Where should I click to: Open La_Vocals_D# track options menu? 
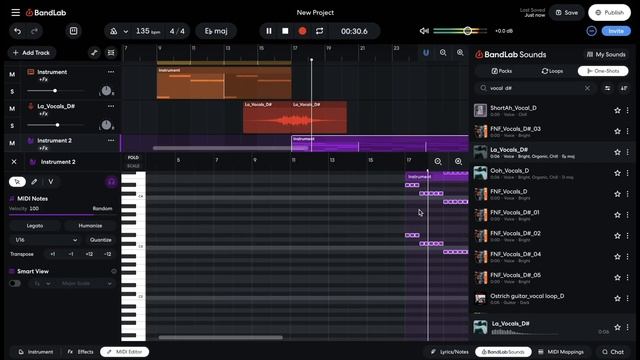111,106
